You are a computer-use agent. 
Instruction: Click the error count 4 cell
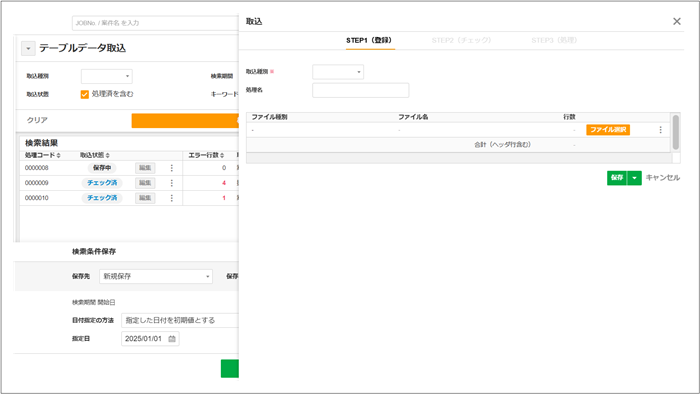224,183
